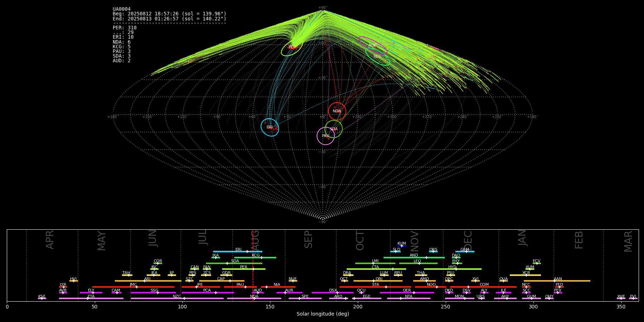This screenshot has width=644, height=322.
Task: Click the XHE shower label in the timeline
Action: [x=621, y=296]
